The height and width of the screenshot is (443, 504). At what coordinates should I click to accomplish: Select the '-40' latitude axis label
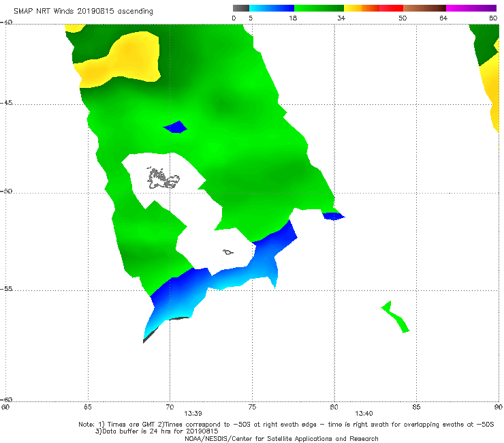(6, 22)
